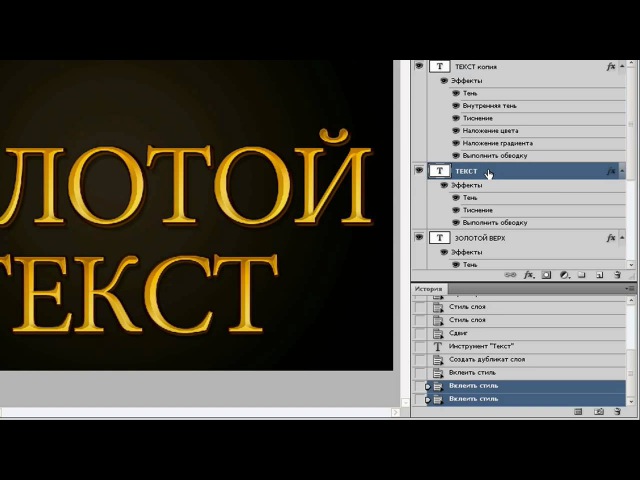Add a layer mask using the mask icon
Image resolution: width=640 pixels, height=480 pixels.
coord(546,275)
